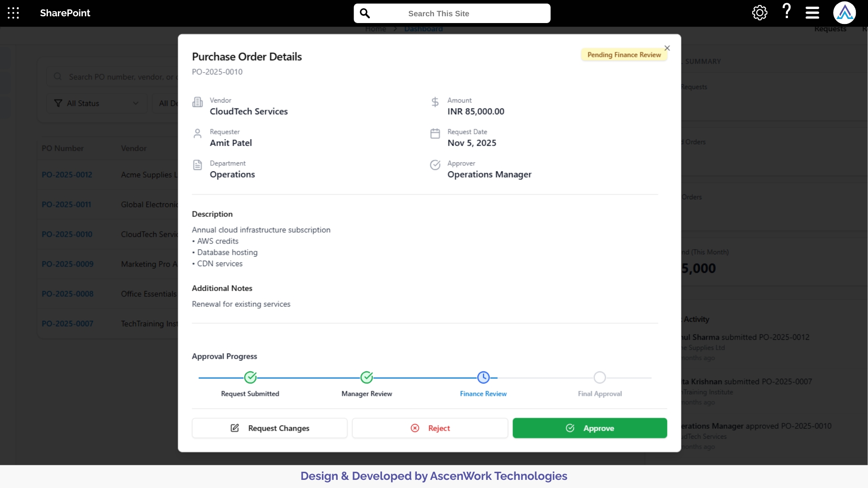Open the All Status dropdown
The width and height of the screenshot is (868, 488).
click(96, 103)
